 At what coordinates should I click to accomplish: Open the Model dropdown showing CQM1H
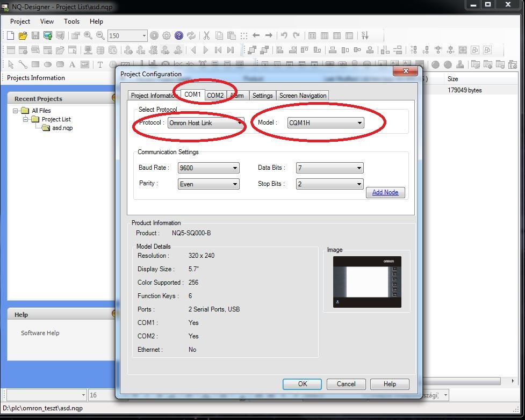point(326,123)
